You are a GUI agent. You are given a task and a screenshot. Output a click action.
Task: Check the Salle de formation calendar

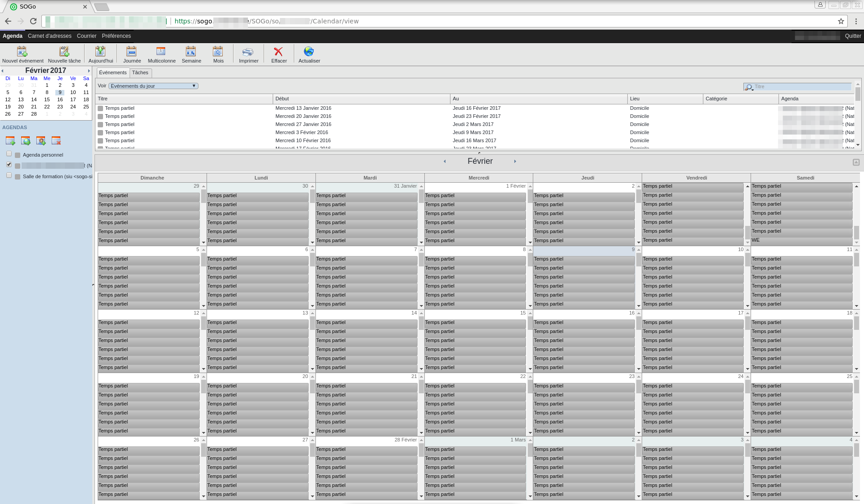(9, 175)
